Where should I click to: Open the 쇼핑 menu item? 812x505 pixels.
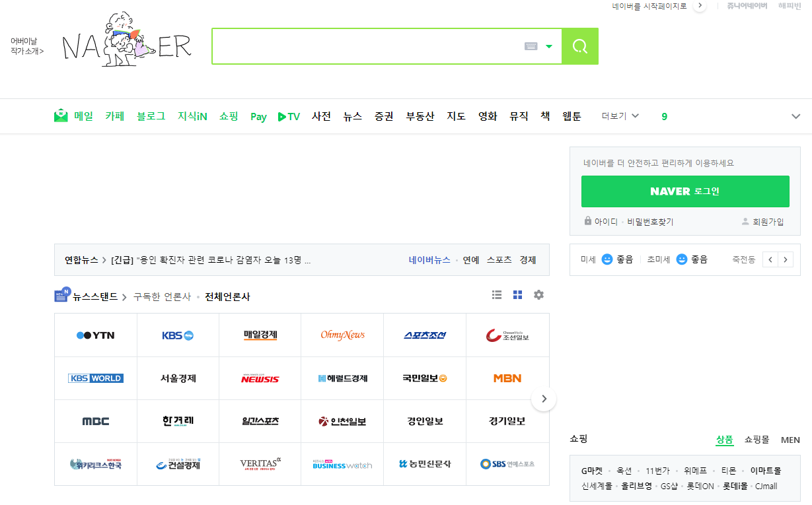coord(229,116)
